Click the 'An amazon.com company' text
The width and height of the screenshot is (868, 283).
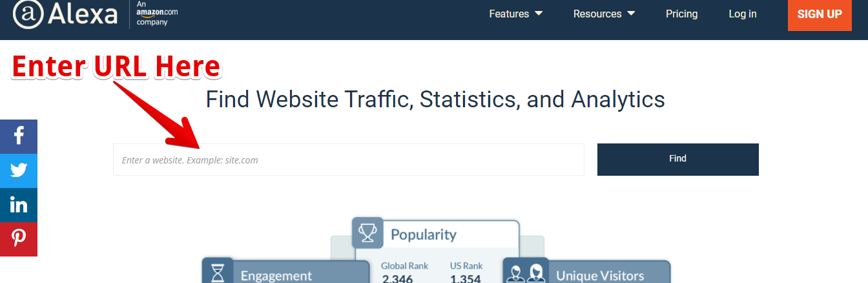pos(157,13)
